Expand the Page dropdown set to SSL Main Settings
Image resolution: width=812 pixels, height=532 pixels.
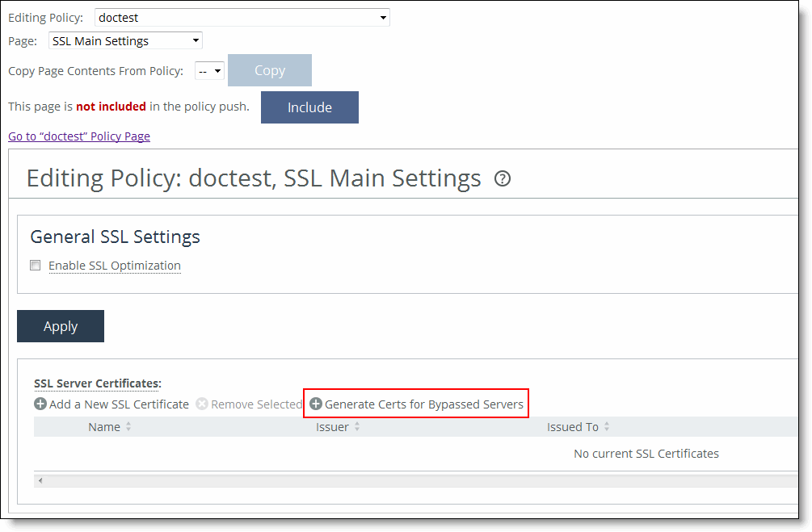[x=125, y=41]
